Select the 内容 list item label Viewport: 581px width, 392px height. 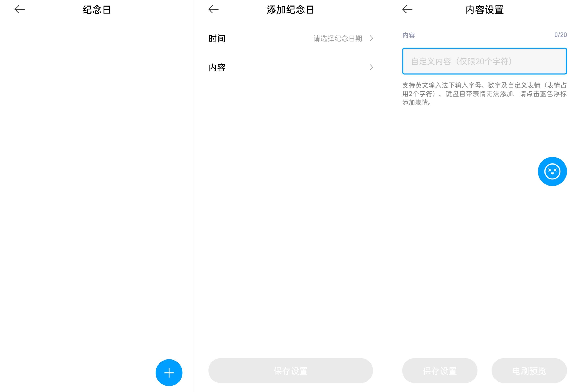(x=217, y=67)
